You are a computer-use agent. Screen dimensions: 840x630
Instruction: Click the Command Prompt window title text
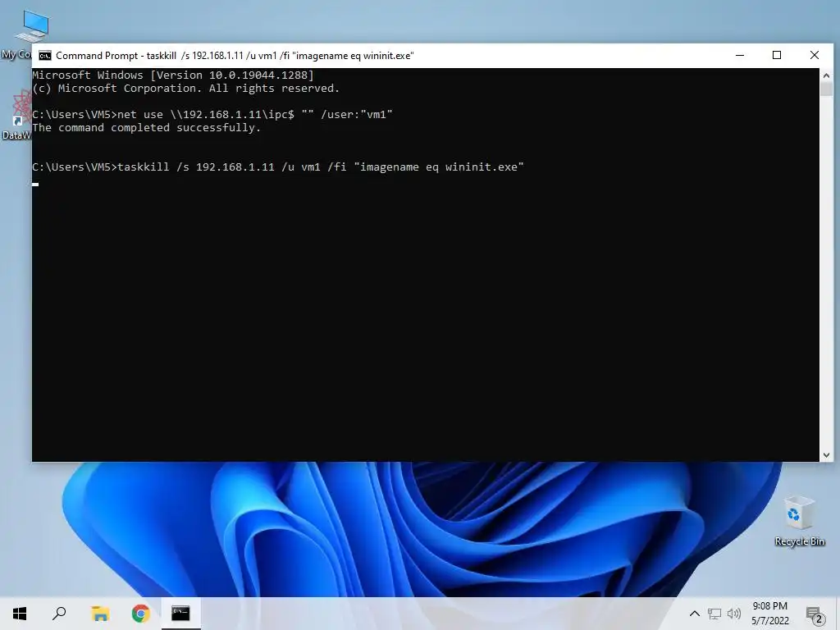(235, 56)
